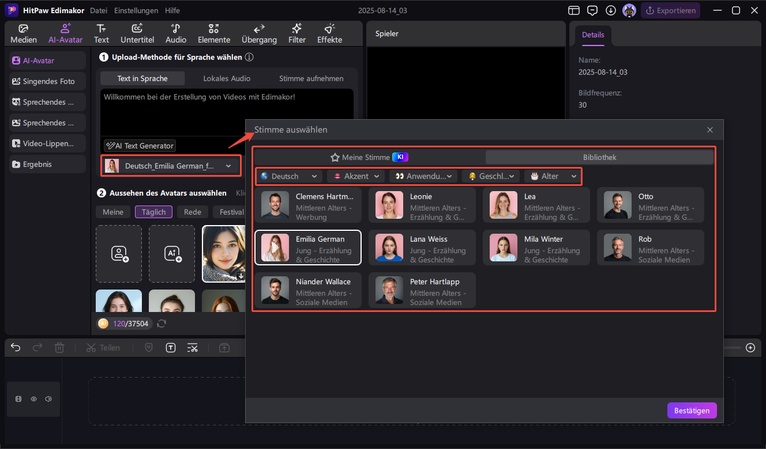The image size is (766, 449).
Task: Open the Alter filter dropdown
Action: pos(553,176)
